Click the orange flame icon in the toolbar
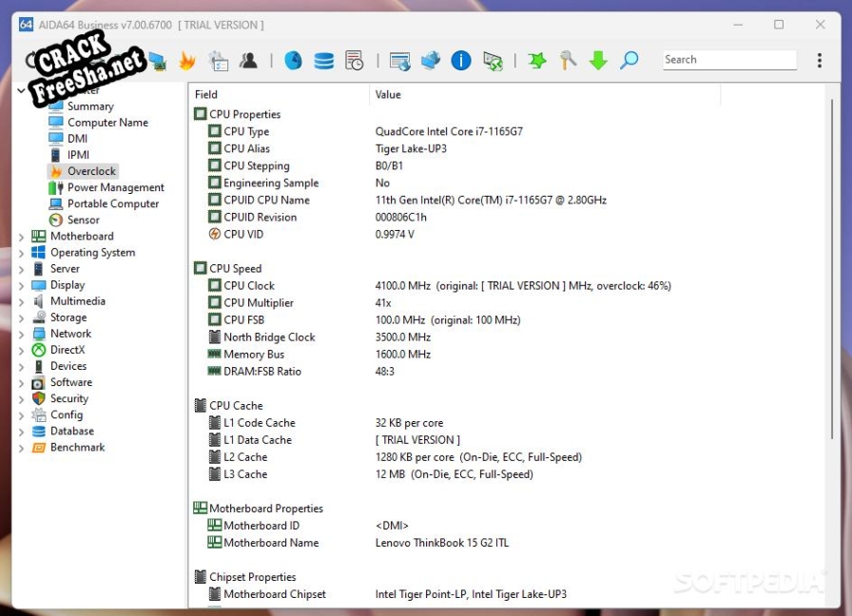 (187, 61)
